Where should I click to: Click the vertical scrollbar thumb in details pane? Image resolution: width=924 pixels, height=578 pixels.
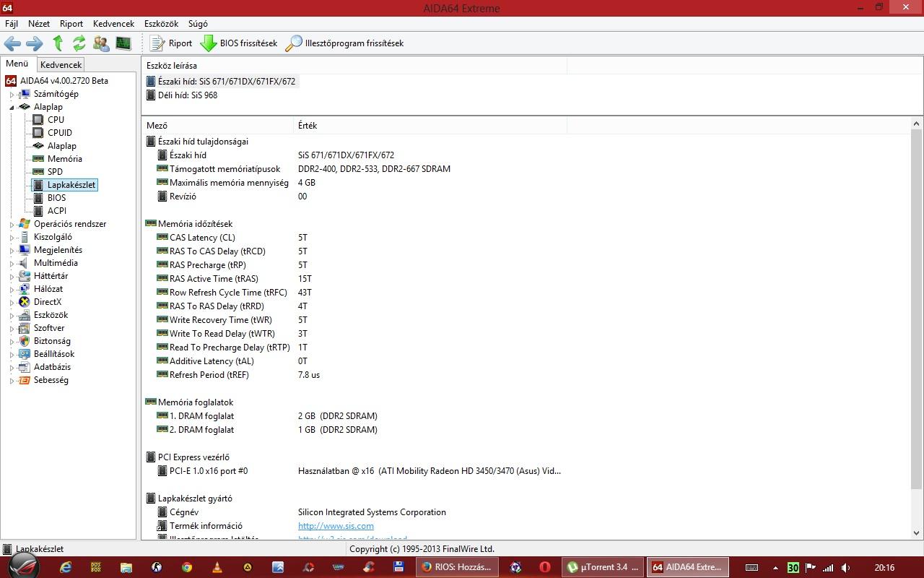pyautogui.click(x=917, y=310)
